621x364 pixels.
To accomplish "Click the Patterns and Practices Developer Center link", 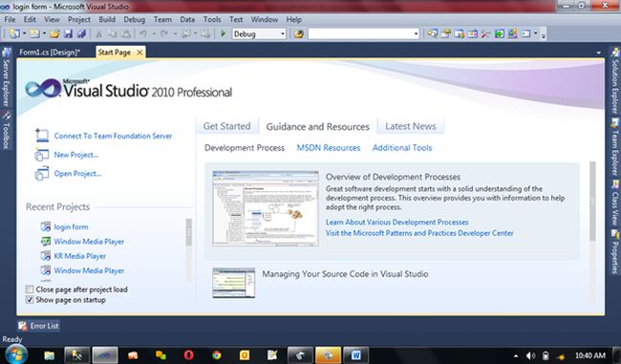I will (419, 233).
